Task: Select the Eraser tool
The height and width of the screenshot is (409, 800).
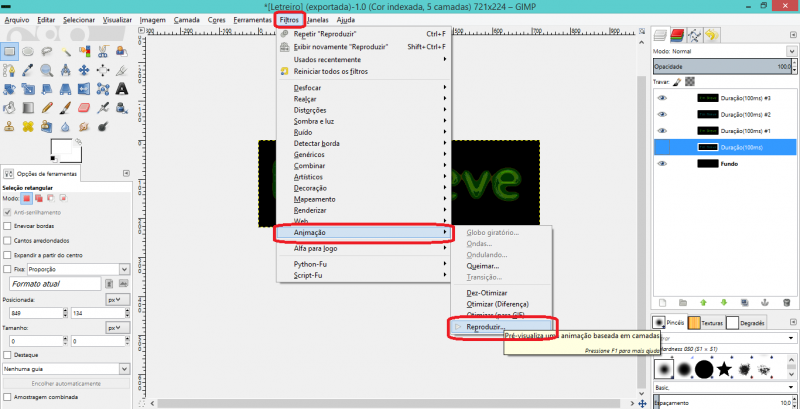Action: (x=85, y=107)
